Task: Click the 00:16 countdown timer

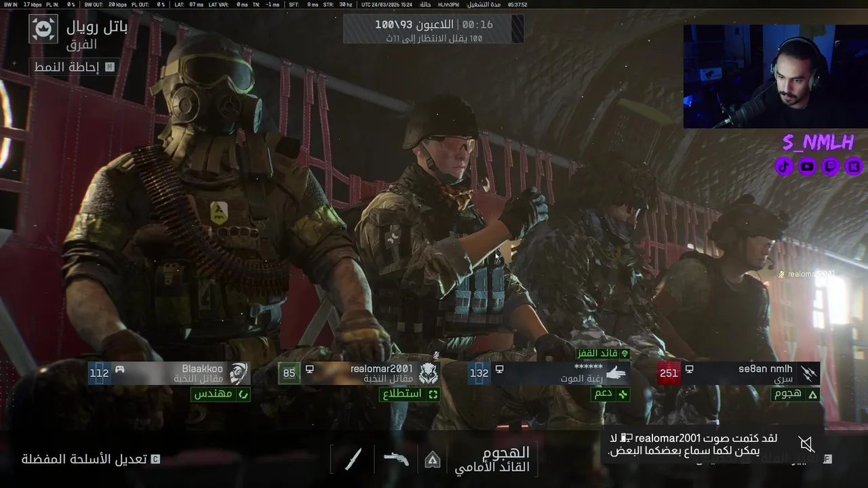Action: (x=477, y=24)
